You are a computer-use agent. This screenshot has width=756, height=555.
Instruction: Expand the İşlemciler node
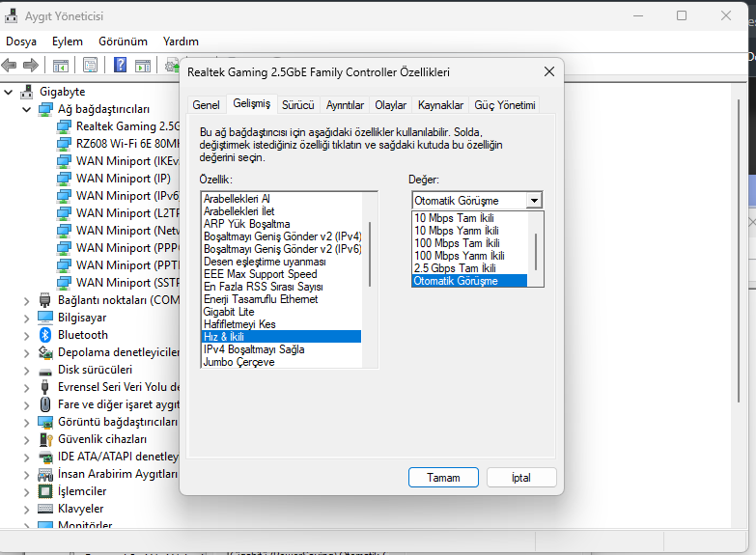pos(26,492)
